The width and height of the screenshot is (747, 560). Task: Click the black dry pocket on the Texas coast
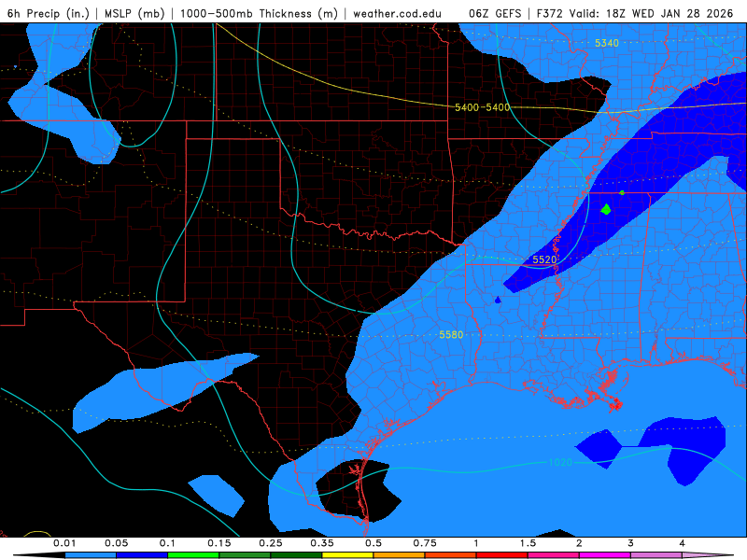[x=359, y=489]
